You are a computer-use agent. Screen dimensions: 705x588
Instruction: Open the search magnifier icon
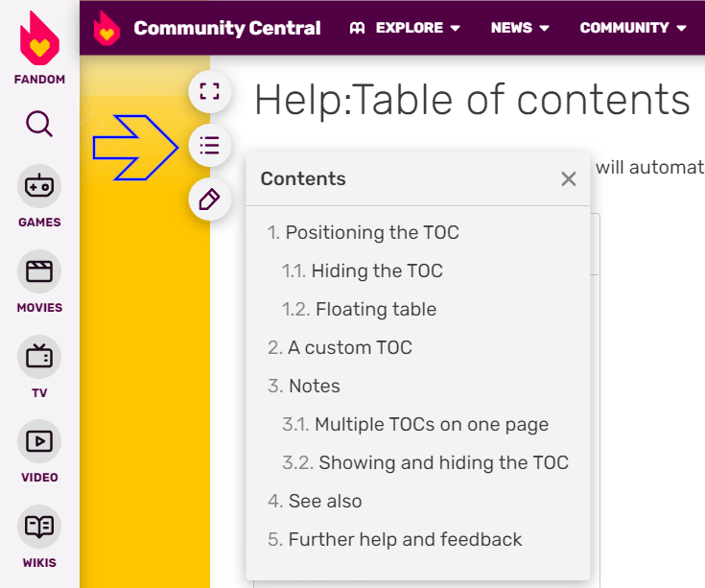(39, 124)
